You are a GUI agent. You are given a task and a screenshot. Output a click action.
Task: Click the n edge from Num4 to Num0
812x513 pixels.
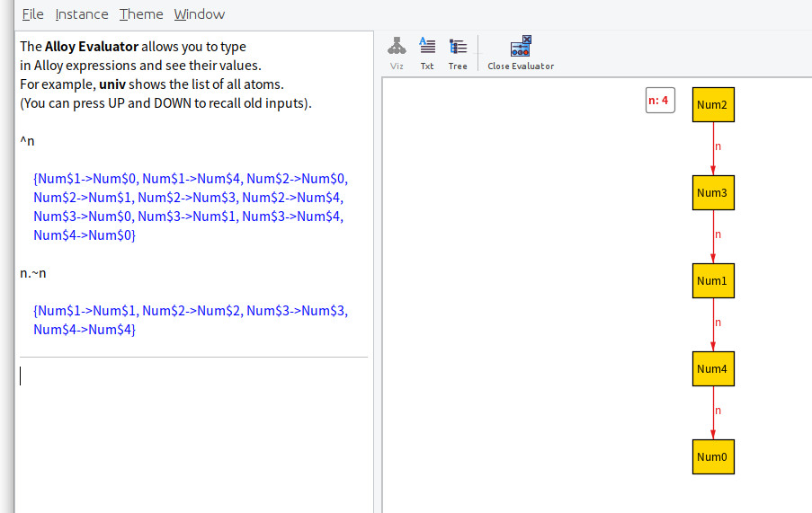pos(713,412)
